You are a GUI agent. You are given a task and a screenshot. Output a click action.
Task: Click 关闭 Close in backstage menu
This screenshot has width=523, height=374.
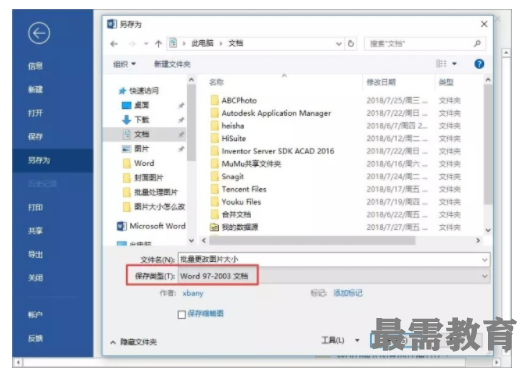pyautogui.click(x=35, y=278)
